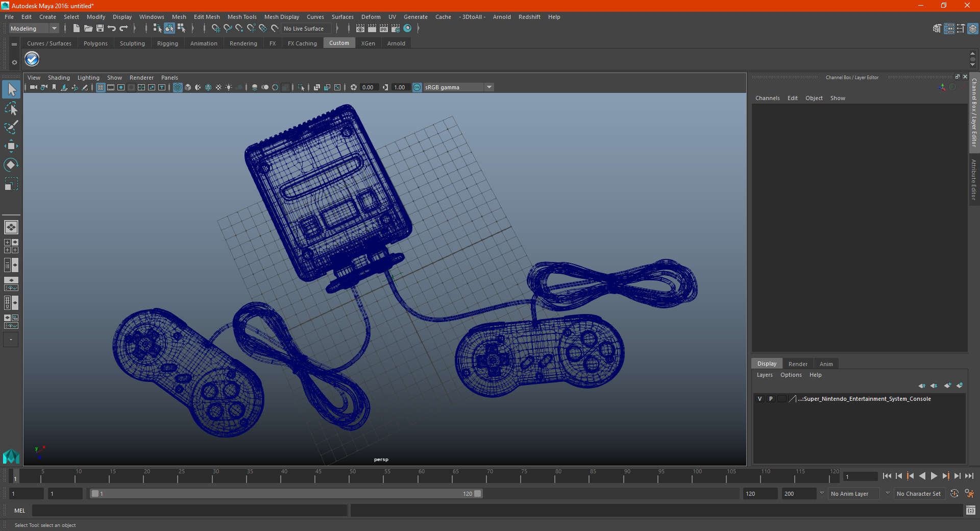The width and height of the screenshot is (980, 531).
Task: Toggle wireframe shading in viewport
Action: tap(178, 87)
